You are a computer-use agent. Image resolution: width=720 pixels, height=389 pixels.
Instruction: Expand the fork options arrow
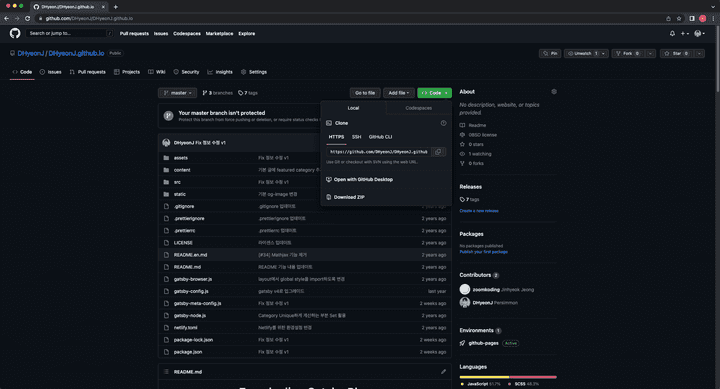tap(650, 54)
